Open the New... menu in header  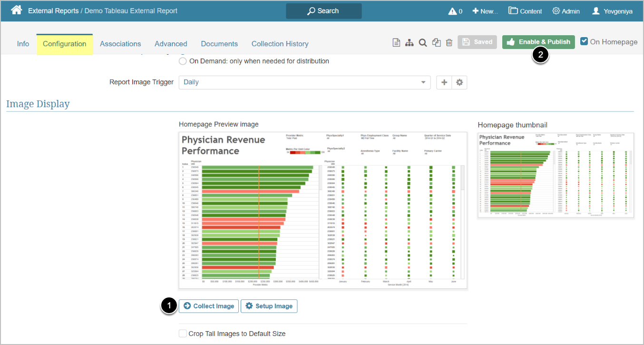[x=485, y=11]
